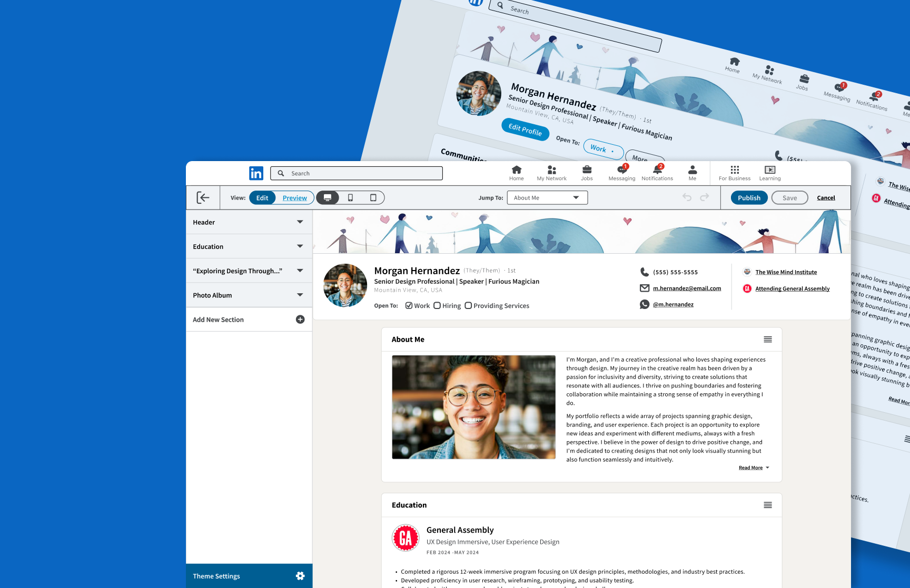
Task: Open Home in the front navigation bar
Action: 517,173
